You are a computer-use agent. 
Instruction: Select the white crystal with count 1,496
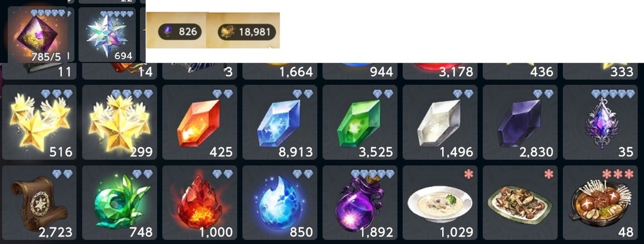[x=440, y=122]
